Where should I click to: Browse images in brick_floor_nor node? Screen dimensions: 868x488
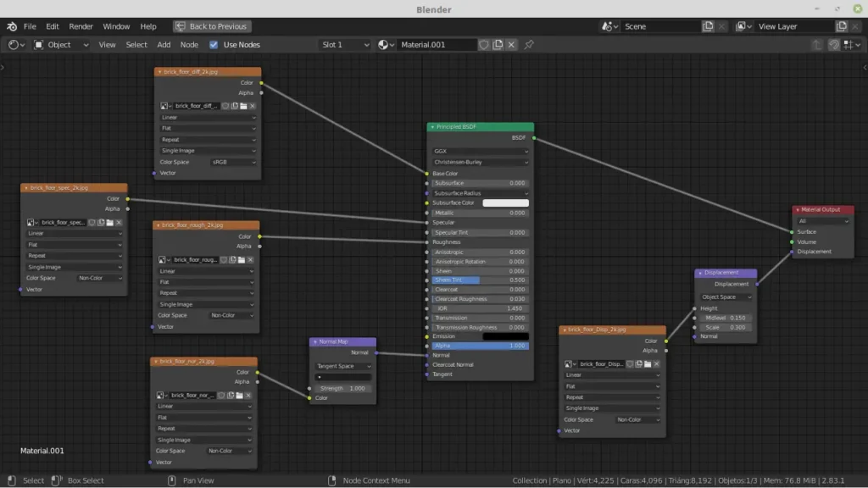click(162, 396)
